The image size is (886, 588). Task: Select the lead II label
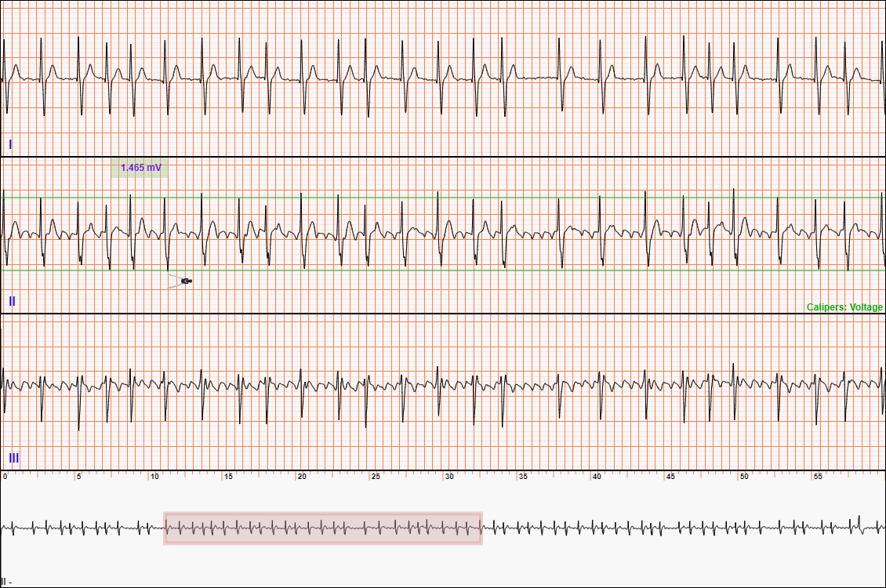point(12,301)
